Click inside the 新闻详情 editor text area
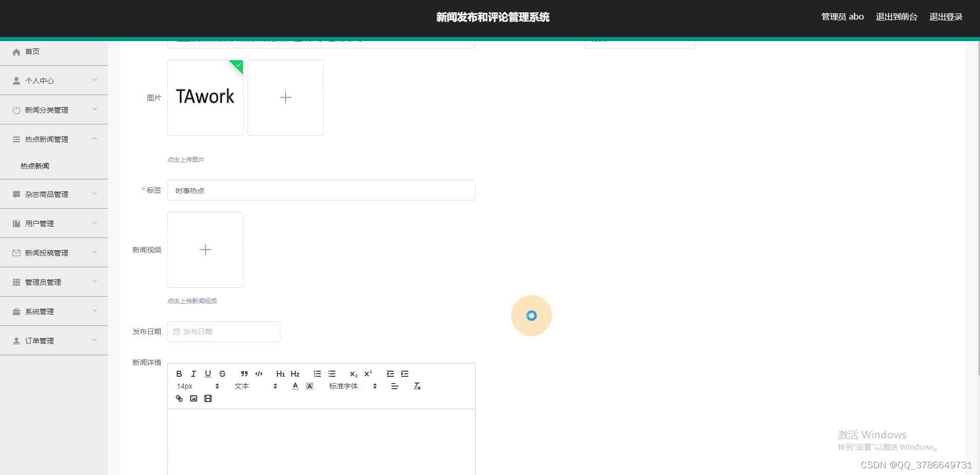The height and width of the screenshot is (475, 980). [322, 442]
